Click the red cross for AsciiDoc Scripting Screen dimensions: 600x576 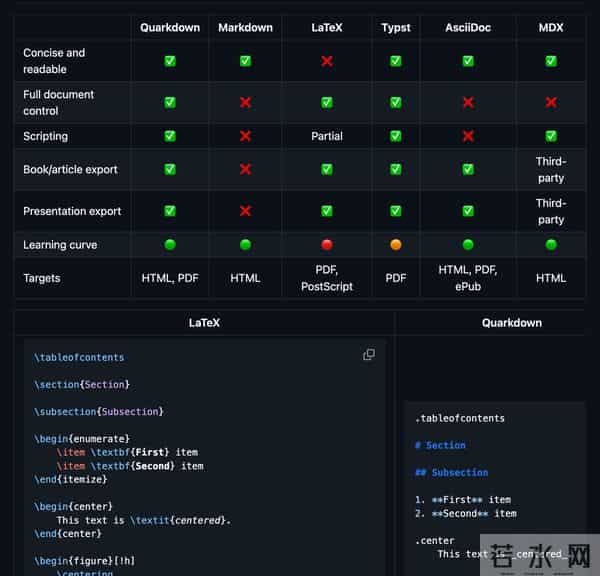468,136
